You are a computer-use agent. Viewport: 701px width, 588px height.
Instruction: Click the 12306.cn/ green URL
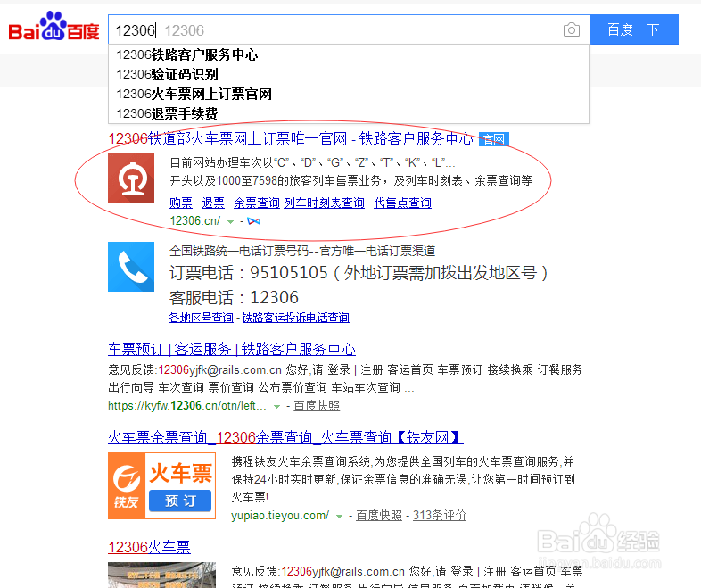pyautogui.click(x=195, y=221)
